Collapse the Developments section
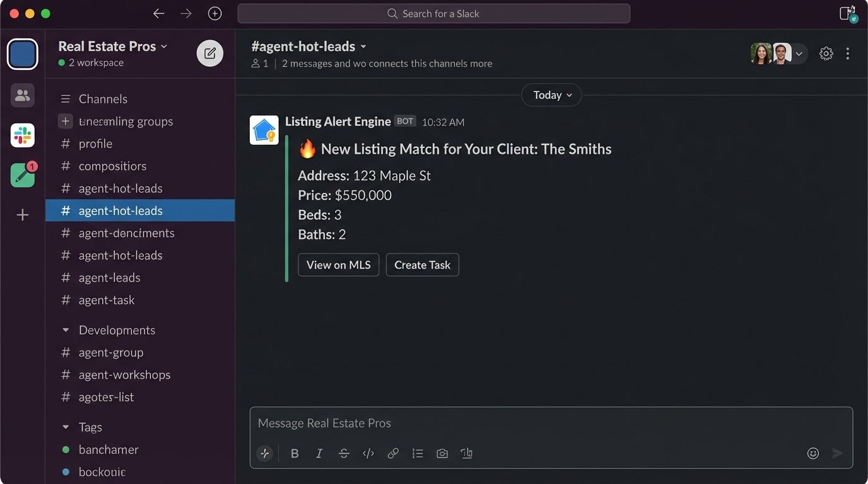The height and width of the screenshot is (484, 868). coord(66,330)
